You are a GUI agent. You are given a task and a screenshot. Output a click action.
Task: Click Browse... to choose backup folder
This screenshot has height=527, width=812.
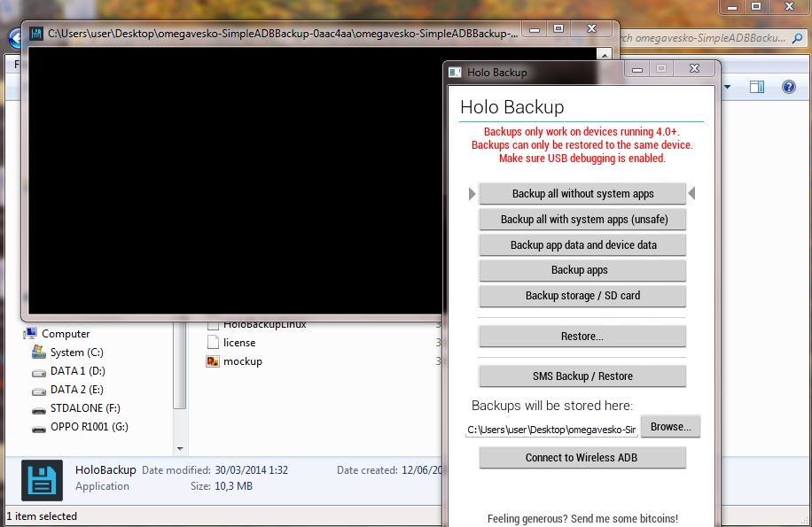pyautogui.click(x=671, y=427)
